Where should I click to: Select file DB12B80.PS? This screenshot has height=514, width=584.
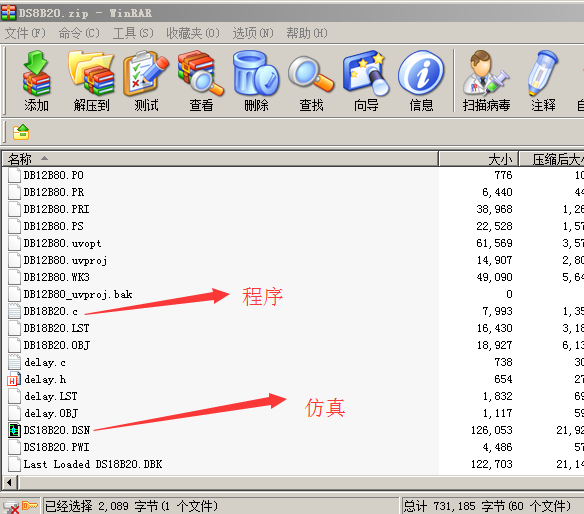pyautogui.click(x=54, y=226)
